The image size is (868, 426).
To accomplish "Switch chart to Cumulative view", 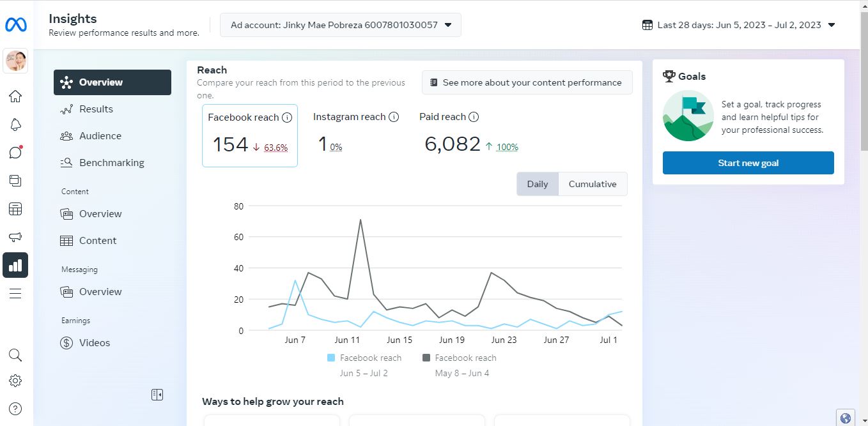I will (593, 184).
